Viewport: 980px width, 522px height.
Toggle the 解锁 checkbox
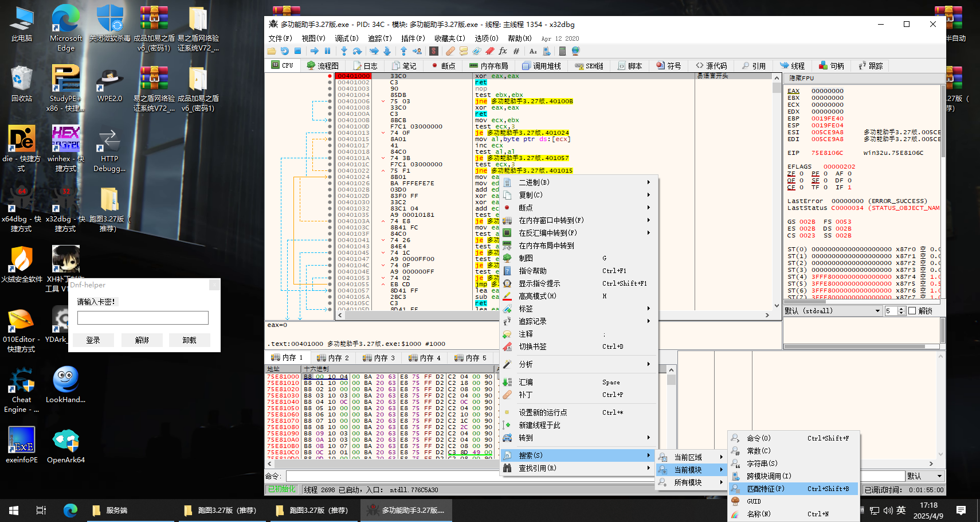(x=912, y=311)
